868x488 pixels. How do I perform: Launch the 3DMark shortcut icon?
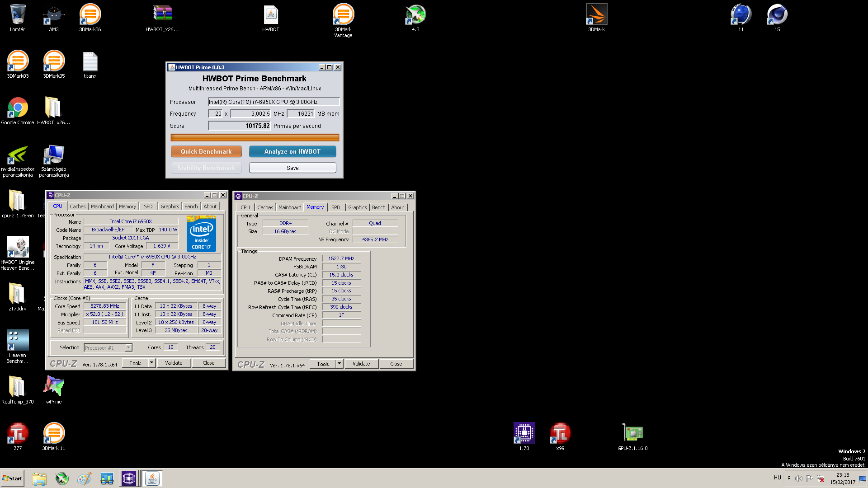click(596, 18)
